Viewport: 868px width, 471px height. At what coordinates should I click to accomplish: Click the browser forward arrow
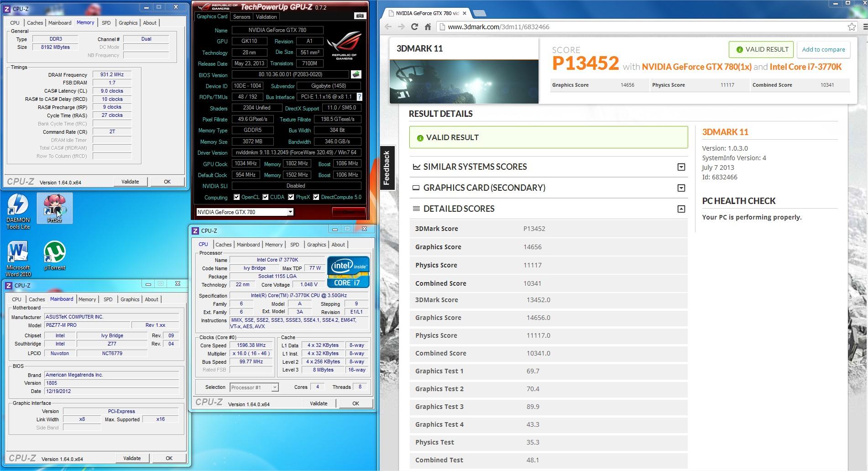pyautogui.click(x=401, y=27)
